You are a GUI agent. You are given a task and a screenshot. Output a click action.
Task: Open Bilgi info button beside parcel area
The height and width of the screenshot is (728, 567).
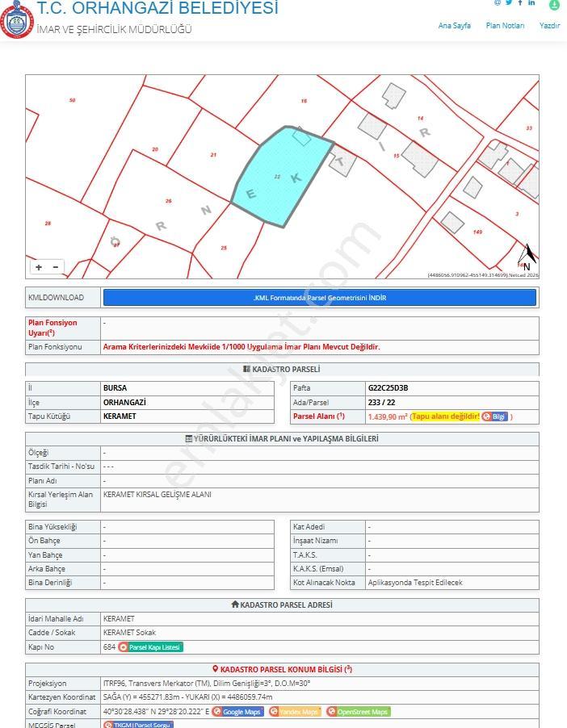click(495, 416)
